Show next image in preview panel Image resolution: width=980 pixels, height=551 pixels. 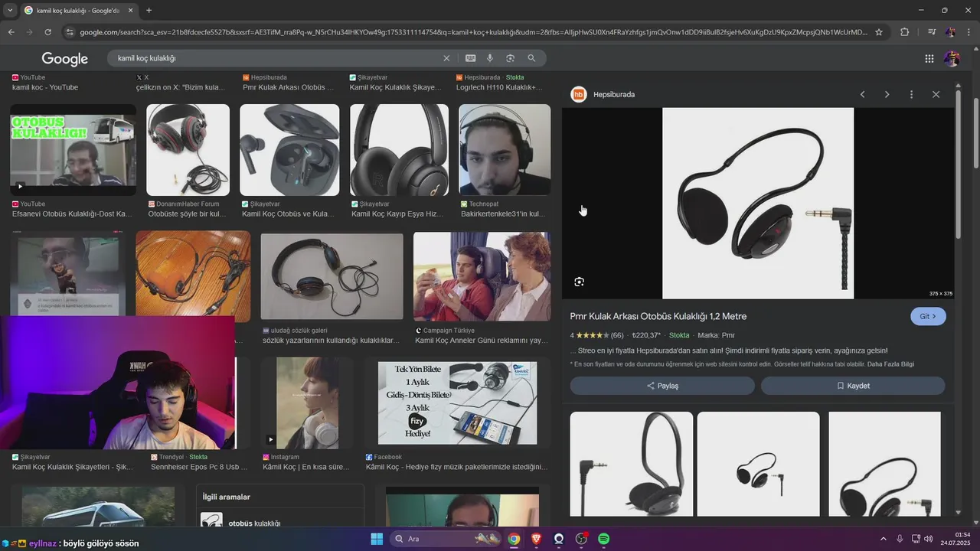[887, 94]
